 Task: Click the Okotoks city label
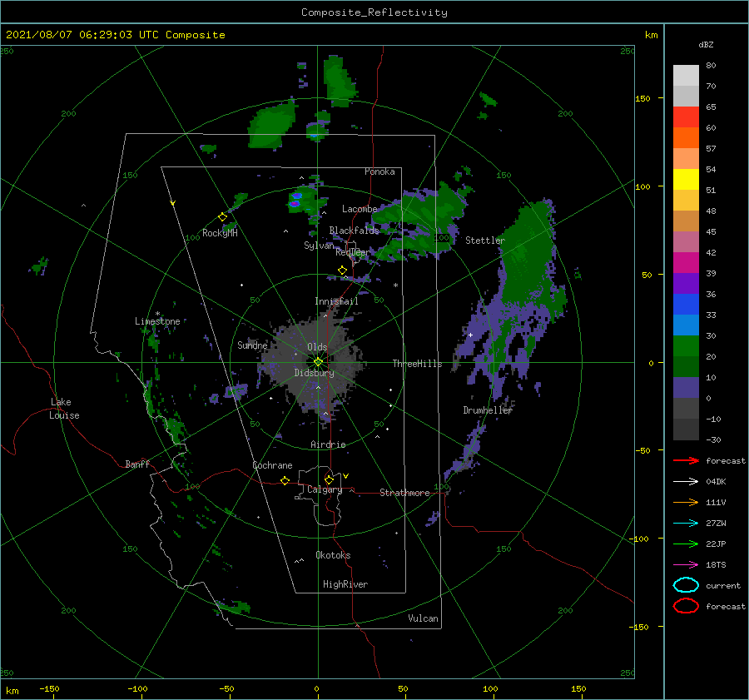pyautogui.click(x=333, y=555)
